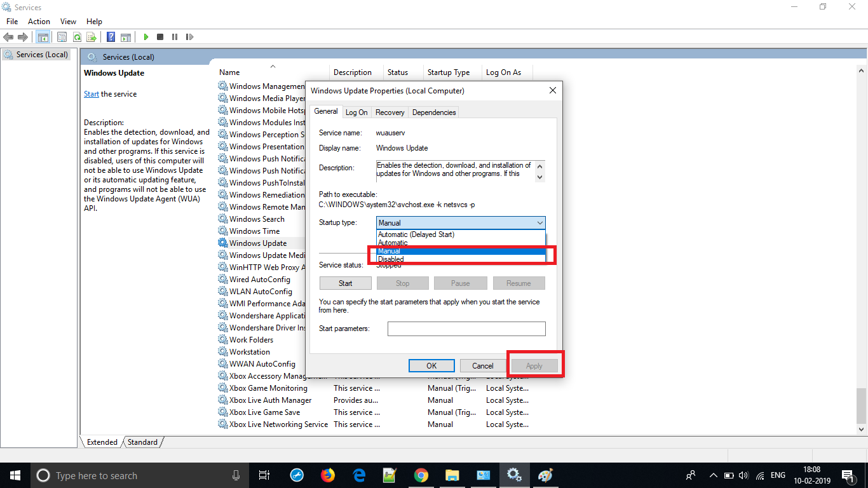Launch Firefox from the taskbar
The height and width of the screenshot is (488, 868).
pyautogui.click(x=327, y=475)
